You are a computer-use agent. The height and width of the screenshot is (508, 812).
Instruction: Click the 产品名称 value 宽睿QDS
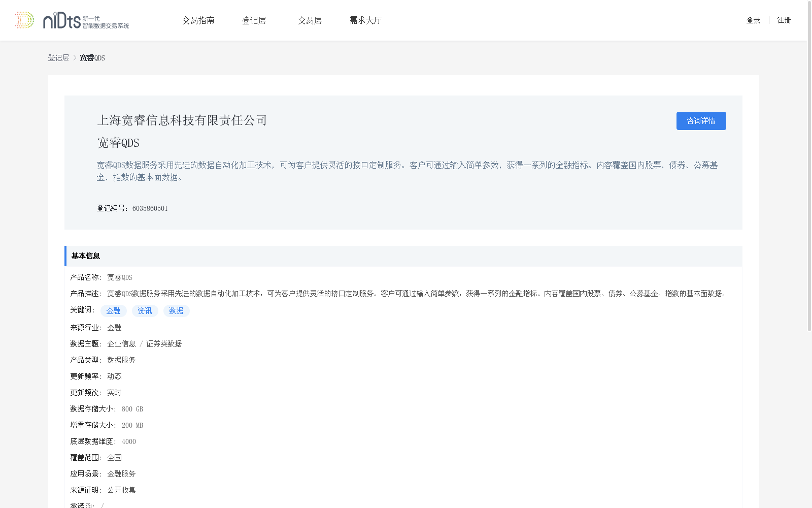[x=120, y=277]
